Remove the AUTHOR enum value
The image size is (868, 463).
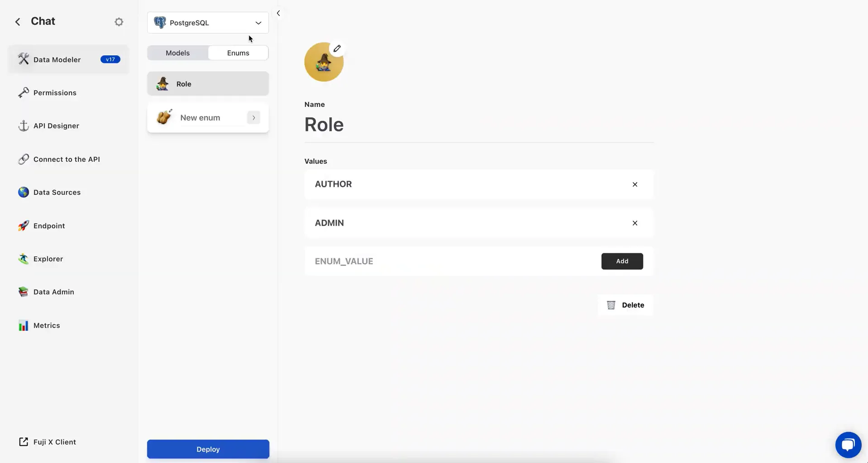(x=635, y=184)
